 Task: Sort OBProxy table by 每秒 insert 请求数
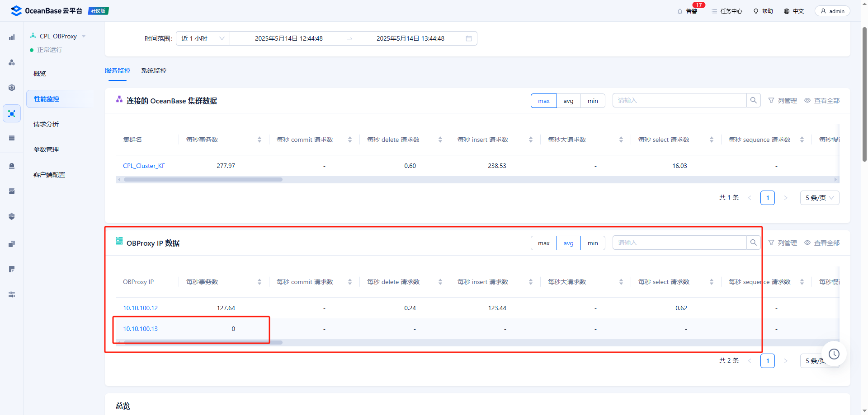pyautogui.click(x=531, y=282)
